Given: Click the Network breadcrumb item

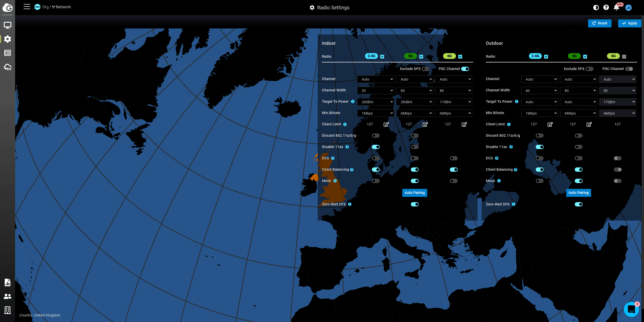Looking at the screenshot, I should (63, 7).
